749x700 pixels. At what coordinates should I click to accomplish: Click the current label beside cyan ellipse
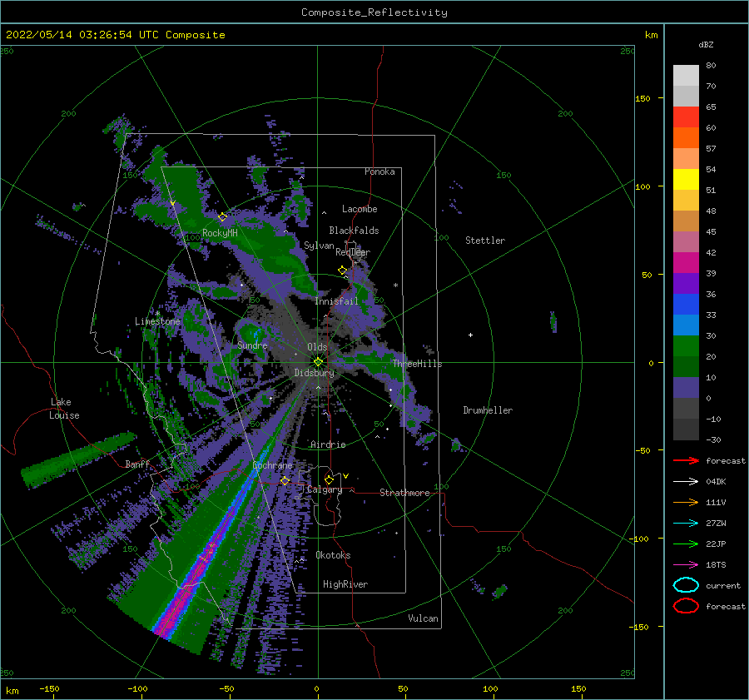(723, 585)
